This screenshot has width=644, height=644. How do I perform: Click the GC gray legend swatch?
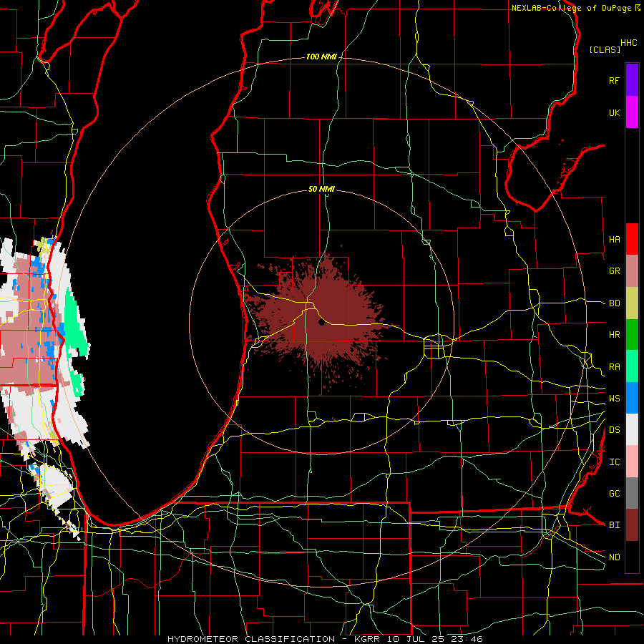632,493
